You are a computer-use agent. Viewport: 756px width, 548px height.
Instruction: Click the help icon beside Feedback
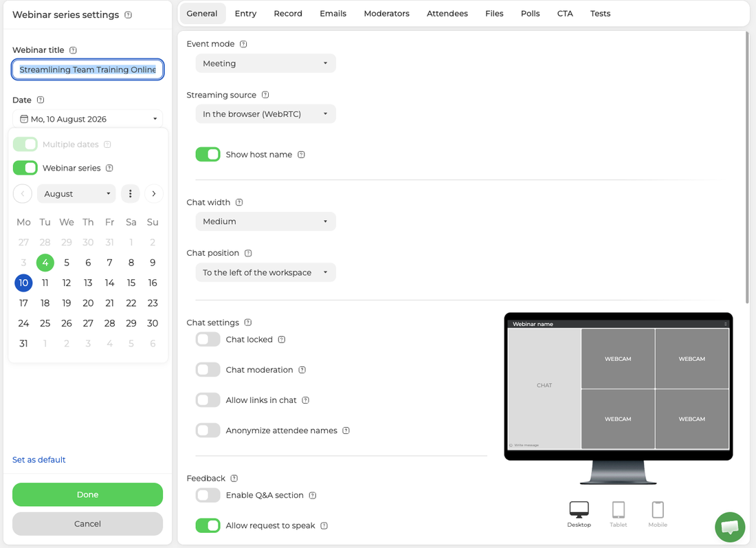point(234,479)
